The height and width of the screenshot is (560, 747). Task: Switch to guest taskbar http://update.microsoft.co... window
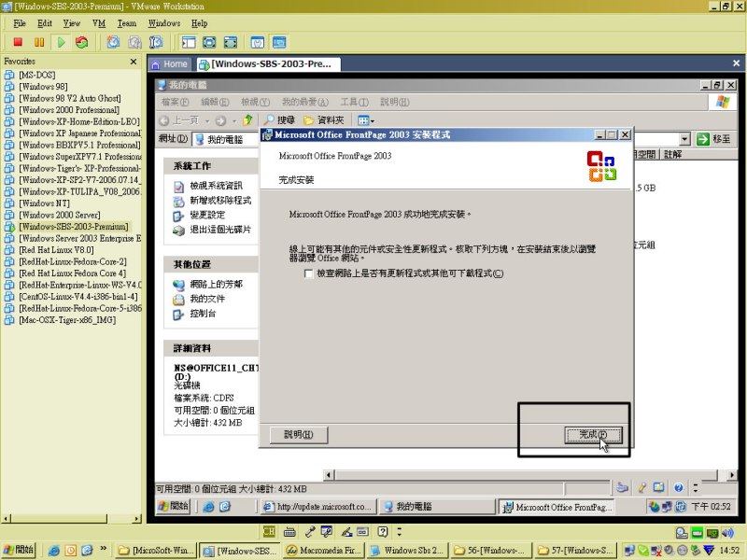point(318,507)
